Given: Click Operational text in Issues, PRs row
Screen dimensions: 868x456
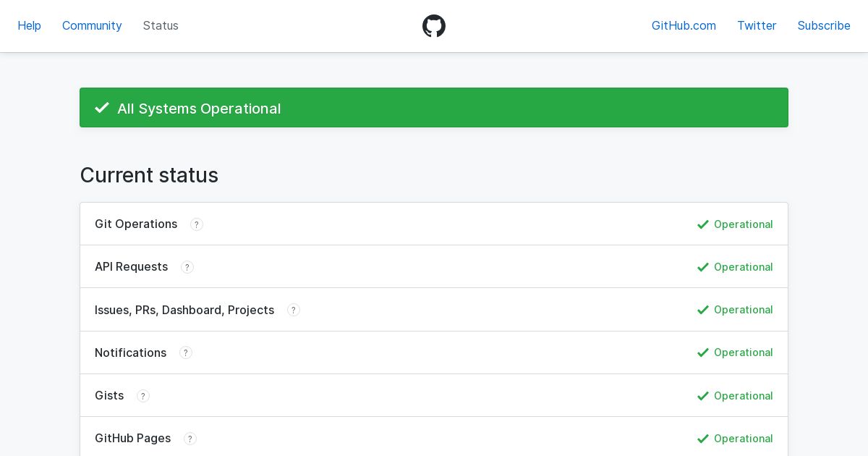Looking at the screenshot, I should click(x=744, y=310).
